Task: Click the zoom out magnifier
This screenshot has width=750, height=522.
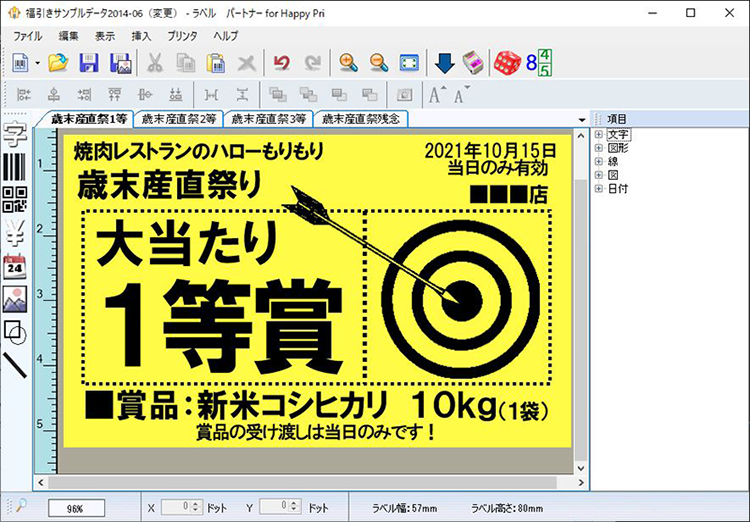Action: [x=379, y=63]
